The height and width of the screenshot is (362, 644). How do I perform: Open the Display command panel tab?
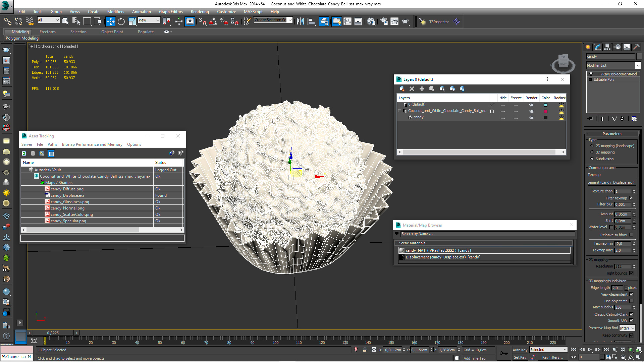point(627,47)
